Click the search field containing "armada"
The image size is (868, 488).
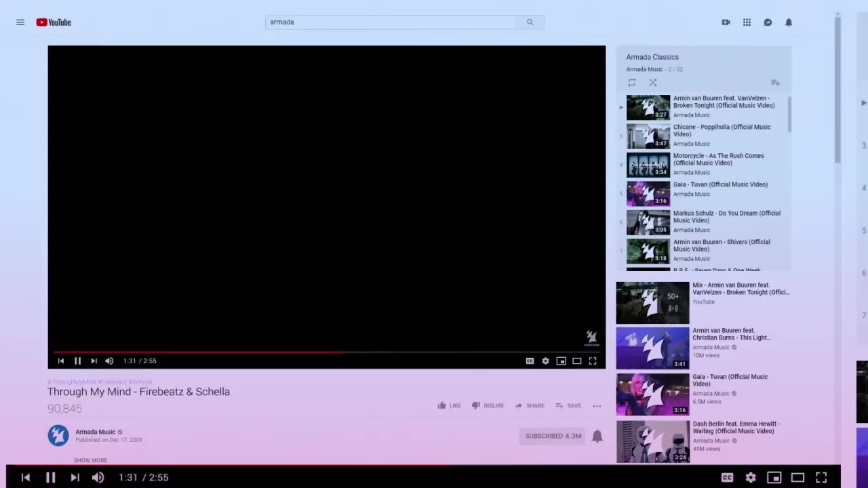[x=391, y=22]
